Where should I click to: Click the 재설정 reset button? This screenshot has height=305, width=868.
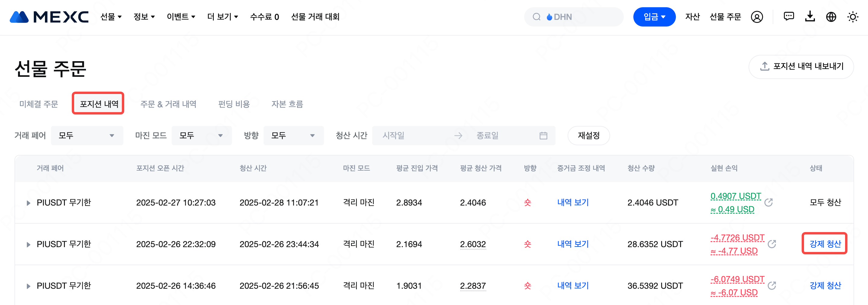588,136
